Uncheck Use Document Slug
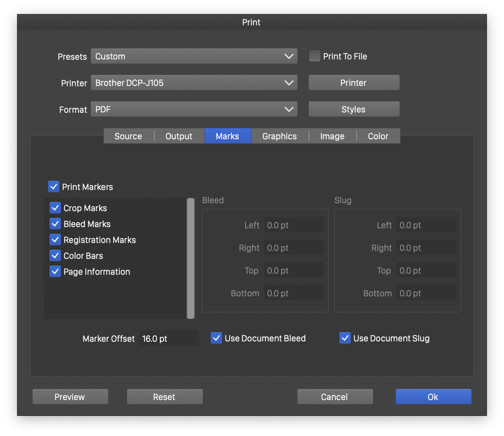This screenshot has height=436, width=504. coord(345,338)
